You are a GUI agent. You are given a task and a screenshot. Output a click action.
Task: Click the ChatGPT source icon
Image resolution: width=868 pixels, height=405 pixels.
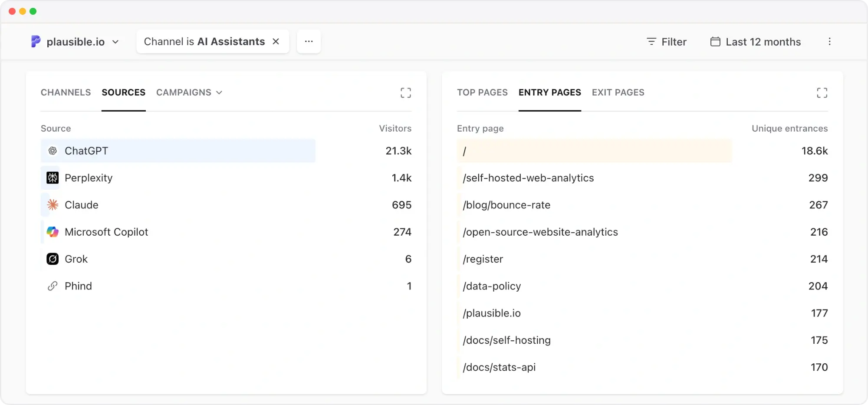[53, 151]
